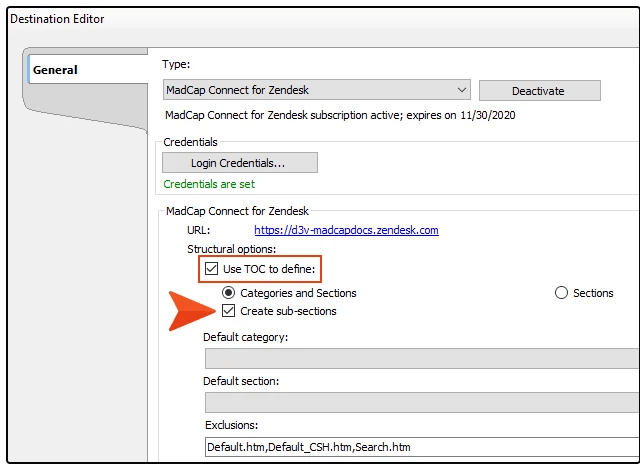
Task: Expand the Type dropdown chevron arrow
Action: tap(462, 90)
